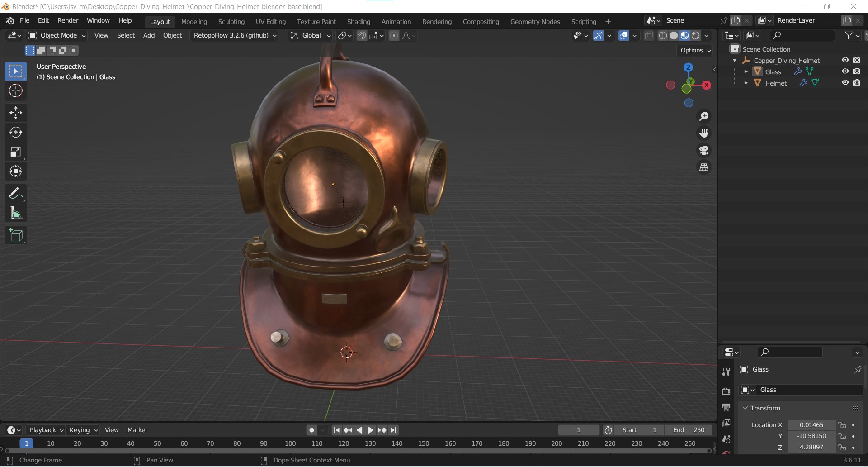Switch to rendered viewport shading
Viewport: 868px width, 467px height.
click(696, 36)
